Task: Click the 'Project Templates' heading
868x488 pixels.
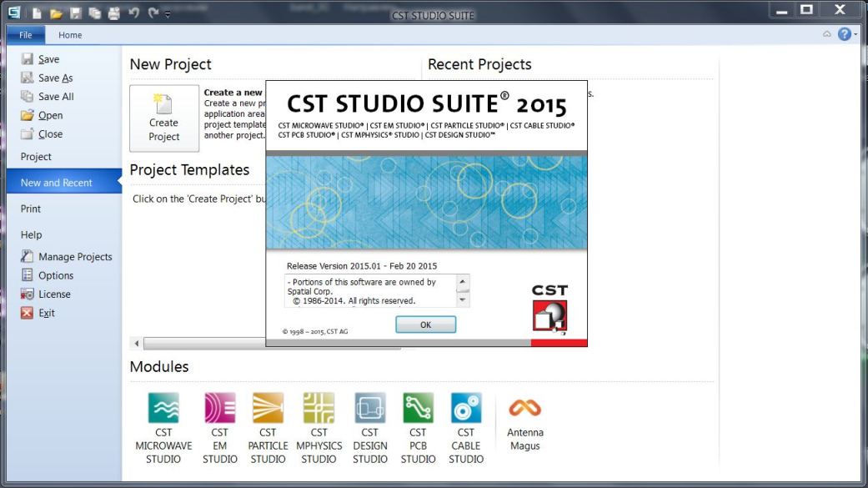Action: point(189,169)
